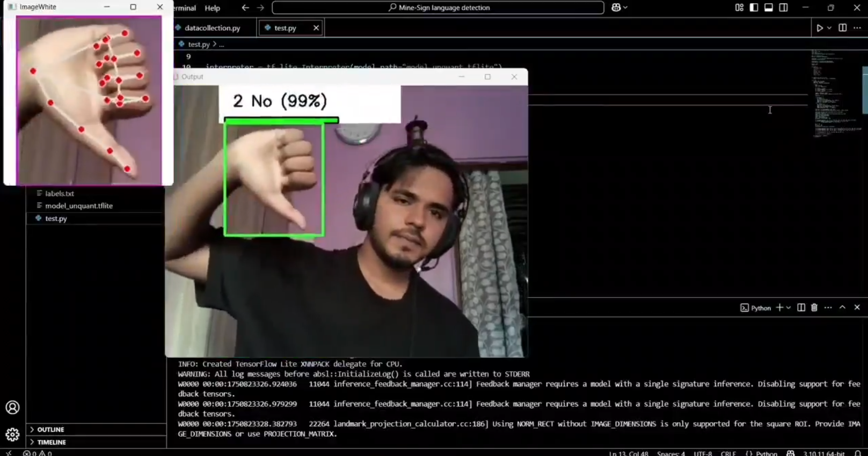The width and height of the screenshot is (868, 456).
Task: Open the Copilot icon in the title bar
Action: coord(616,8)
